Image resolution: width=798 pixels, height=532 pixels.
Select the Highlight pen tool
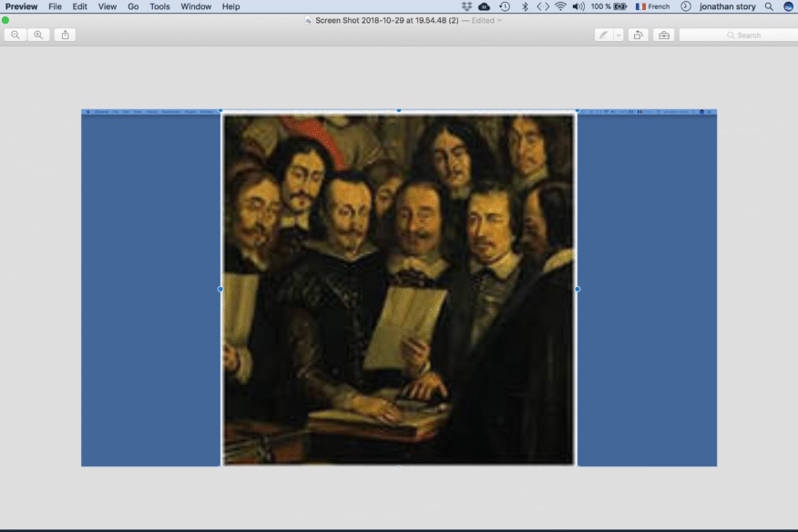tap(603, 35)
